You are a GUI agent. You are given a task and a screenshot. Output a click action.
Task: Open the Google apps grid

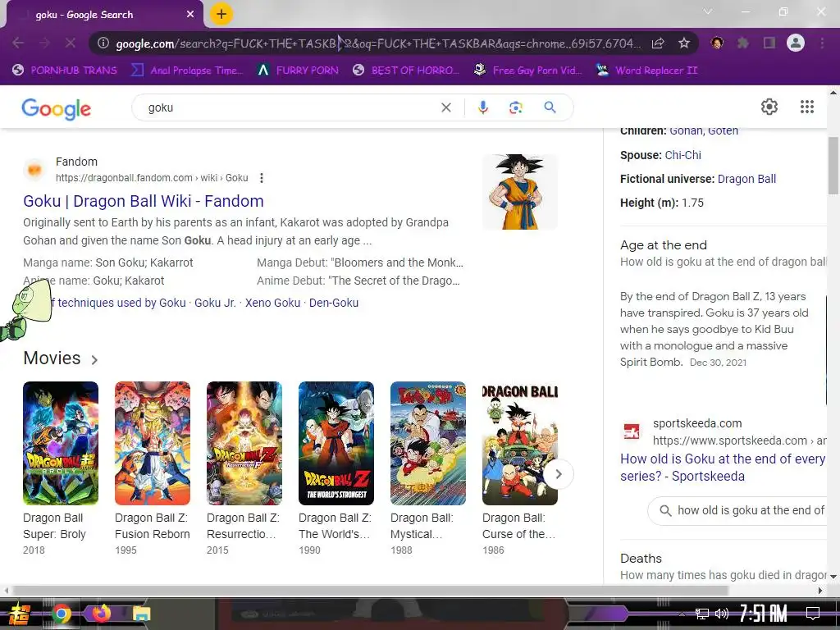807,107
